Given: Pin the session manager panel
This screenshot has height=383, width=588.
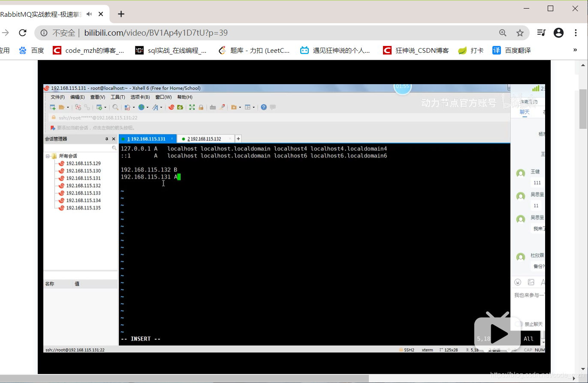Looking at the screenshot, I should [107, 139].
